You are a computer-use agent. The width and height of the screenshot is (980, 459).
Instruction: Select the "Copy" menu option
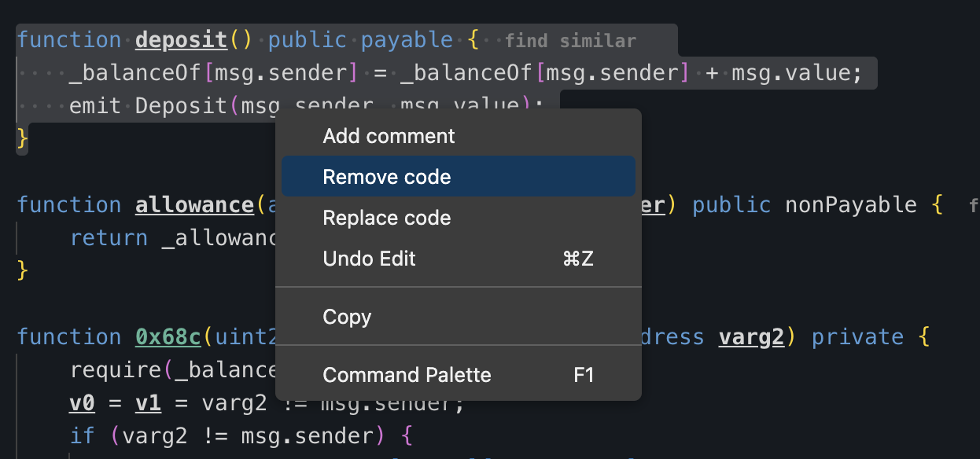pyautogui.click(x=347, y=317)
